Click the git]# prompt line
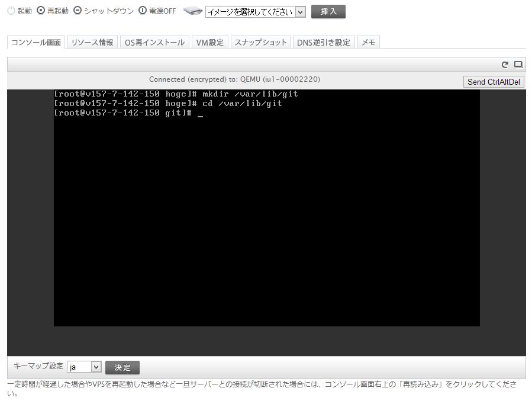Viewport: 532px width, 404px height. [x=128, y=113]
